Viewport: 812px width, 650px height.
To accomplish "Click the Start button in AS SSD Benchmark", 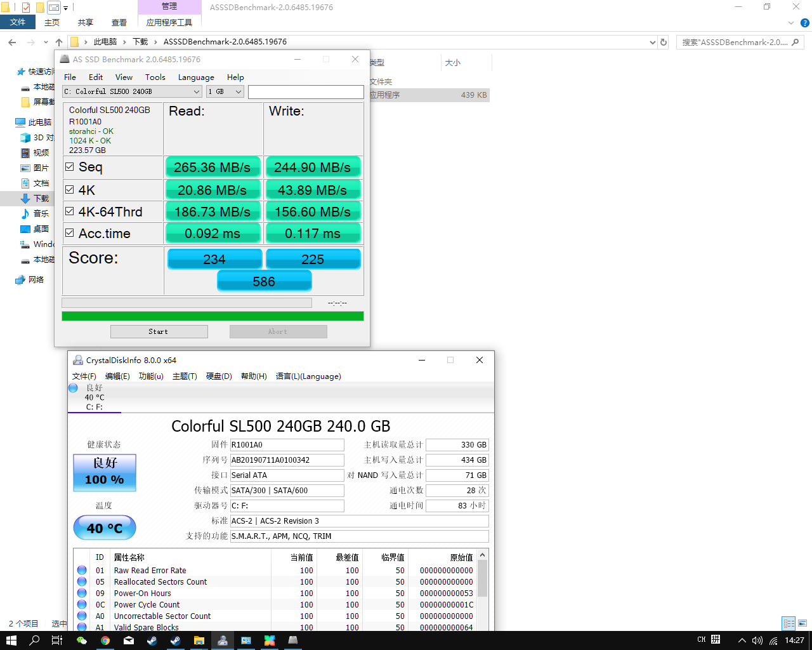I will coord(159,331).
